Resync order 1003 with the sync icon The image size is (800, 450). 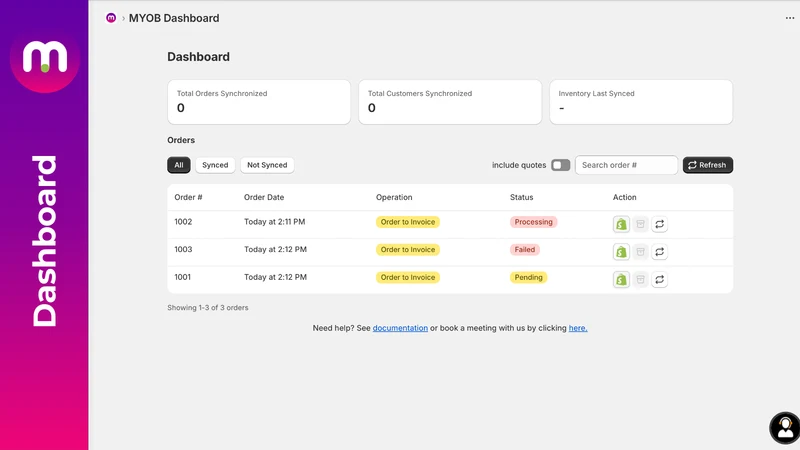tap(659, 252)
